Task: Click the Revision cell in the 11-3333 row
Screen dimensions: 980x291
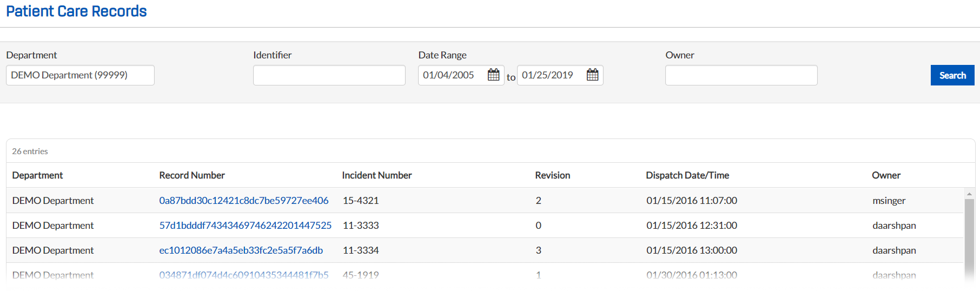Action: pyautogui.click(x=538, y=226)
